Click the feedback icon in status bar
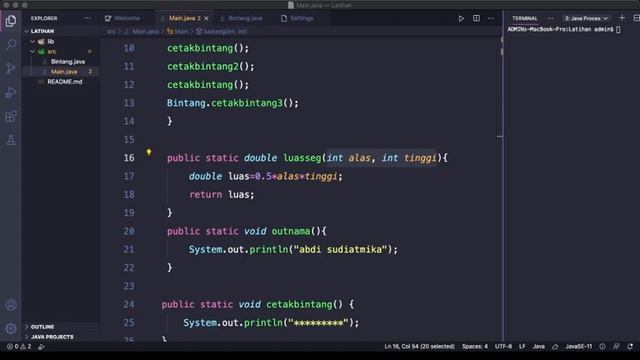This screenshot has height=360, width=640. pos(616,347)
